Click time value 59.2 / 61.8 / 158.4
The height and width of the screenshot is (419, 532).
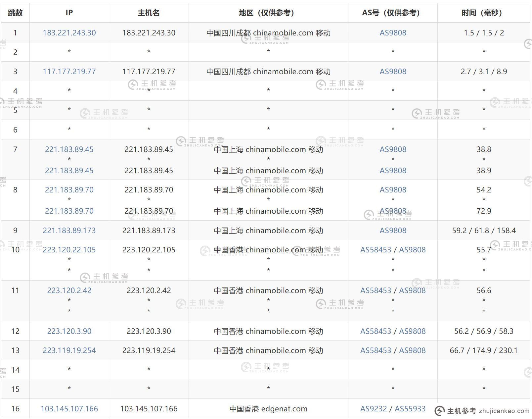click(484, 231)
